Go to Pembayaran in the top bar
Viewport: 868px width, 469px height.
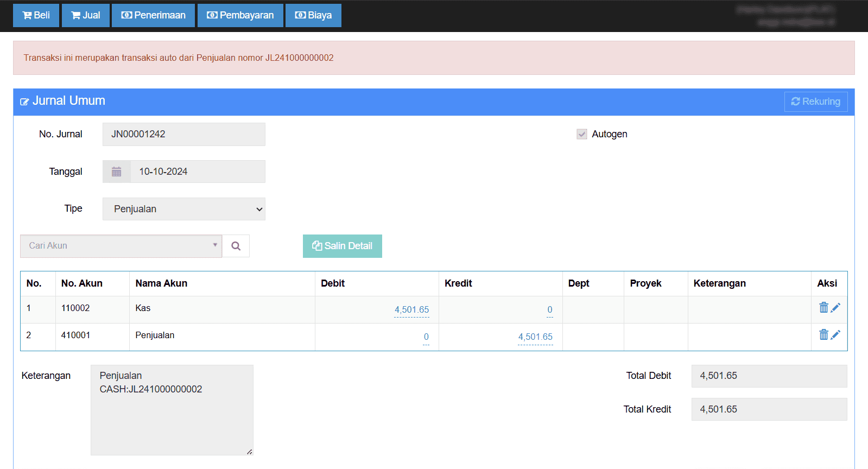pyautogui.click(x=240, y=15)
